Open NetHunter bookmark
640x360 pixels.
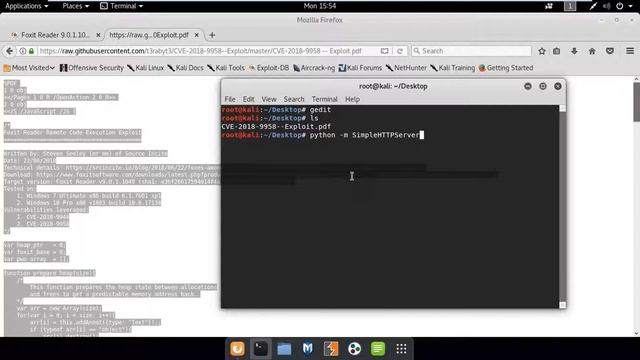pos(407,68)
